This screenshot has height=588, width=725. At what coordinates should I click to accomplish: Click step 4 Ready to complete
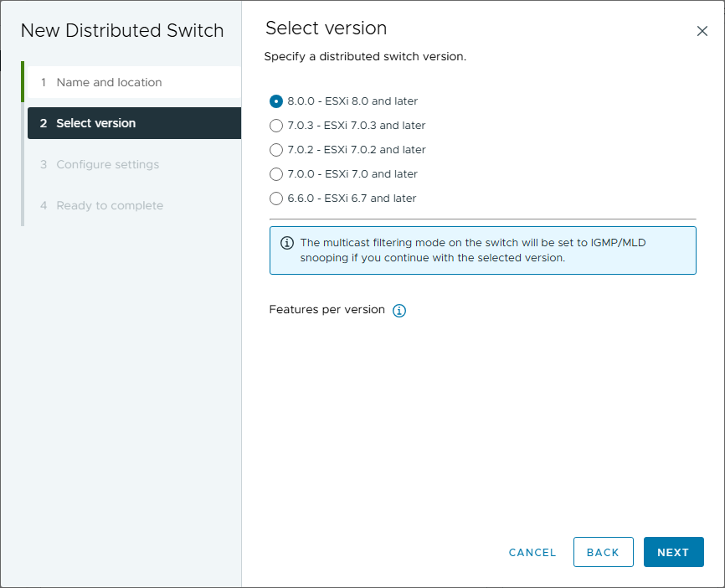(110, 205)
